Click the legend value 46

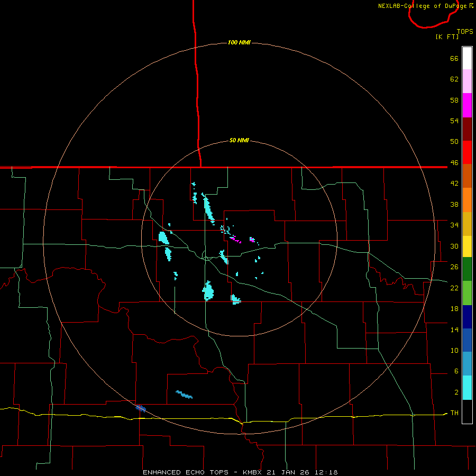454,162
